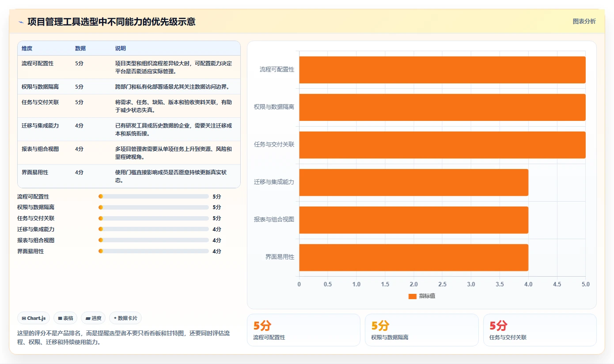Select the 表格 tag chip

[x=65, y=318]
